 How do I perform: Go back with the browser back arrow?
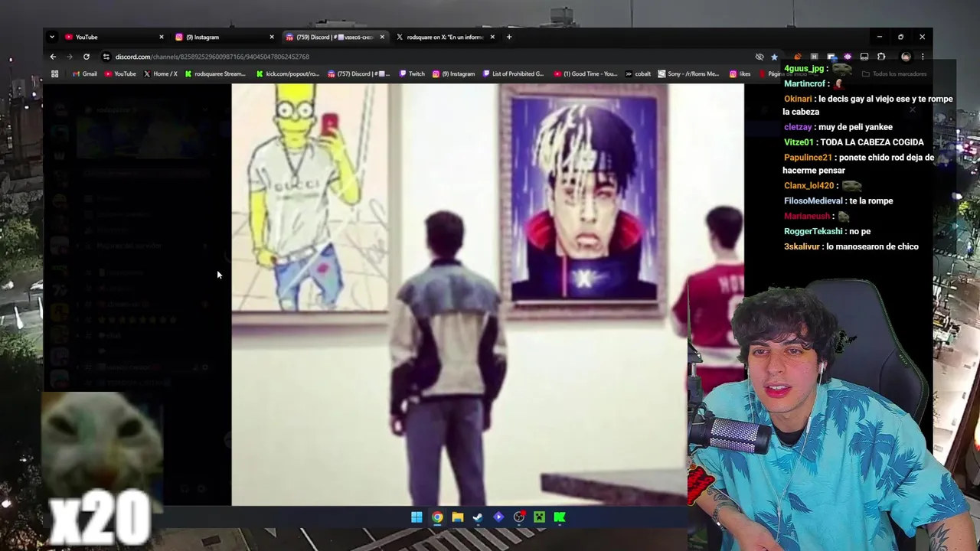pyautogui.click(x=53, y=57)
